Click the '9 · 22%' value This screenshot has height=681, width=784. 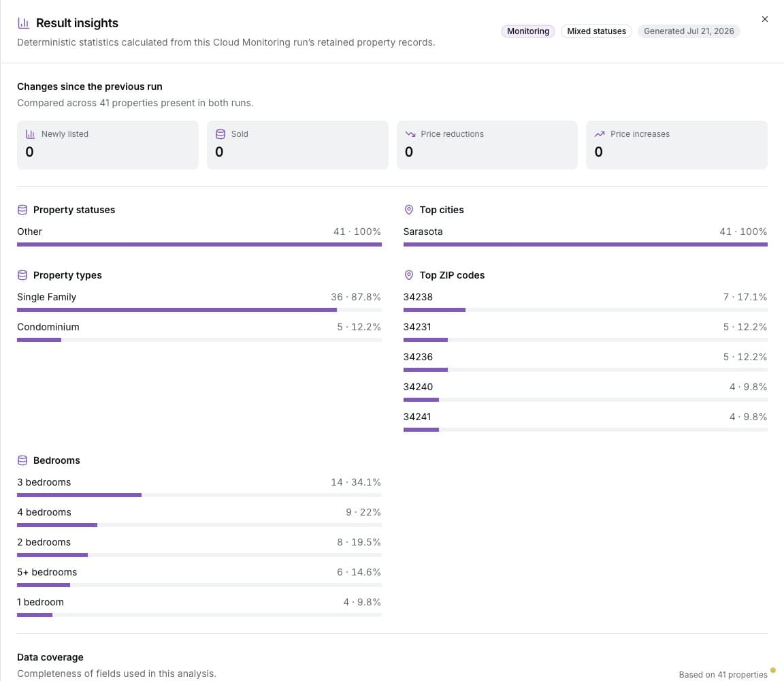click(x=363, y=512)
